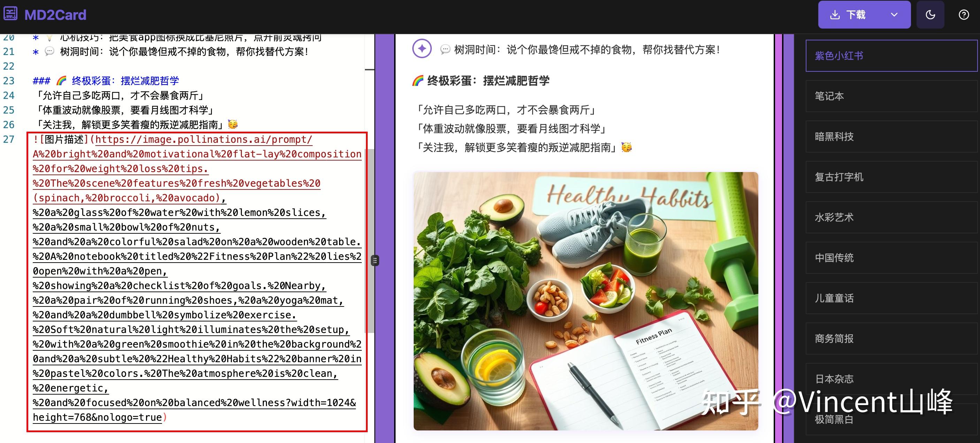Click the MD2Card logo icon

10,14
